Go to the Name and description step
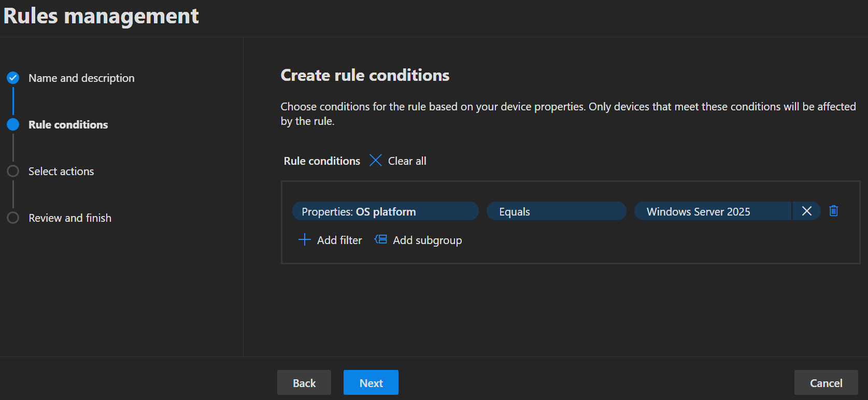This screenshot has height=400, width=868. (81, 78)
